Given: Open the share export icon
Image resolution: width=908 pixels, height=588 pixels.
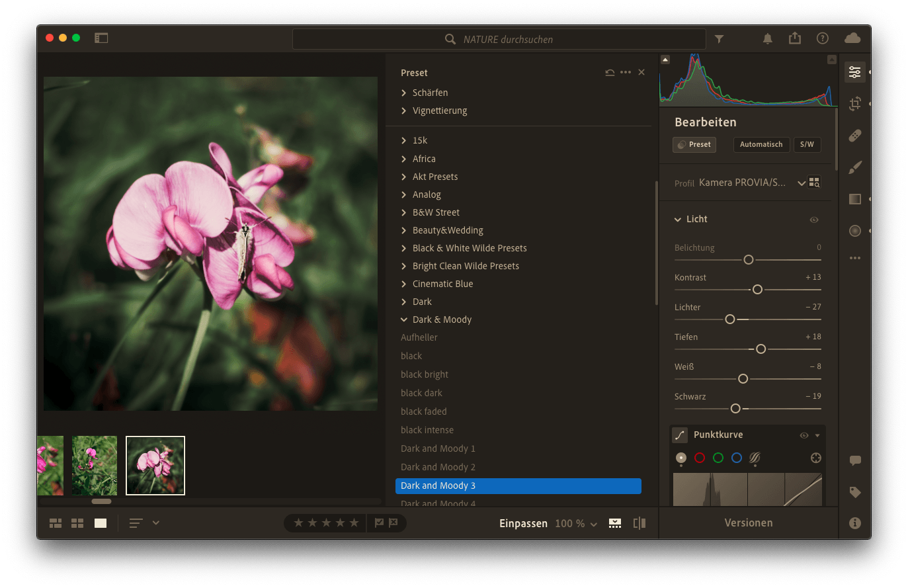Looking at the screenshot, I should (795, 38).
